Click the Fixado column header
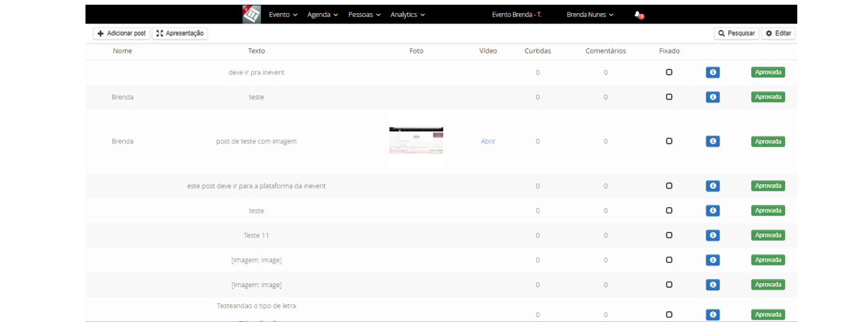The width and height of the screenshot is (868, 322). tap(669, 50)
